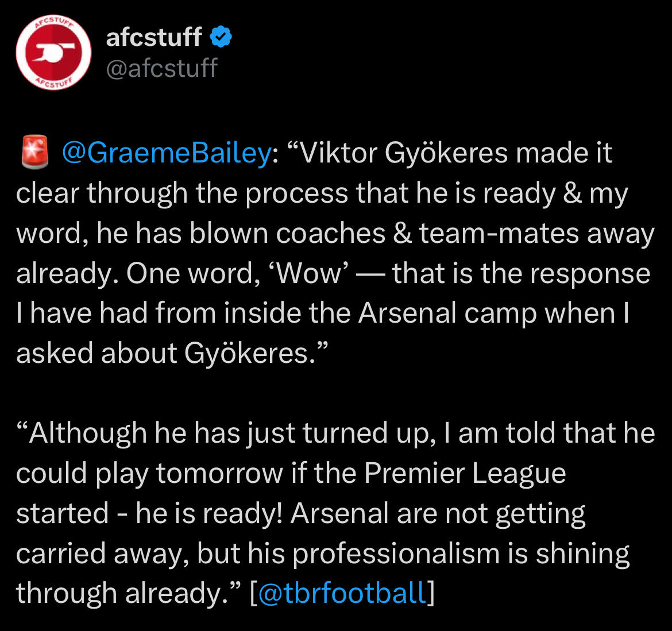This screenshot has width=672, height=631.
Task: Follow the @tbrfootball source mention
Action: [343, 593]
